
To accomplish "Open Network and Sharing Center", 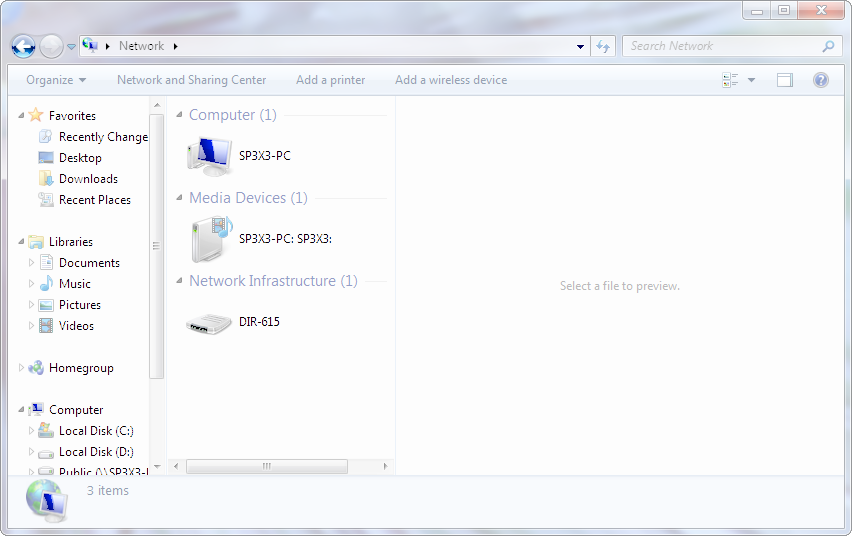I will pos(191,80).
